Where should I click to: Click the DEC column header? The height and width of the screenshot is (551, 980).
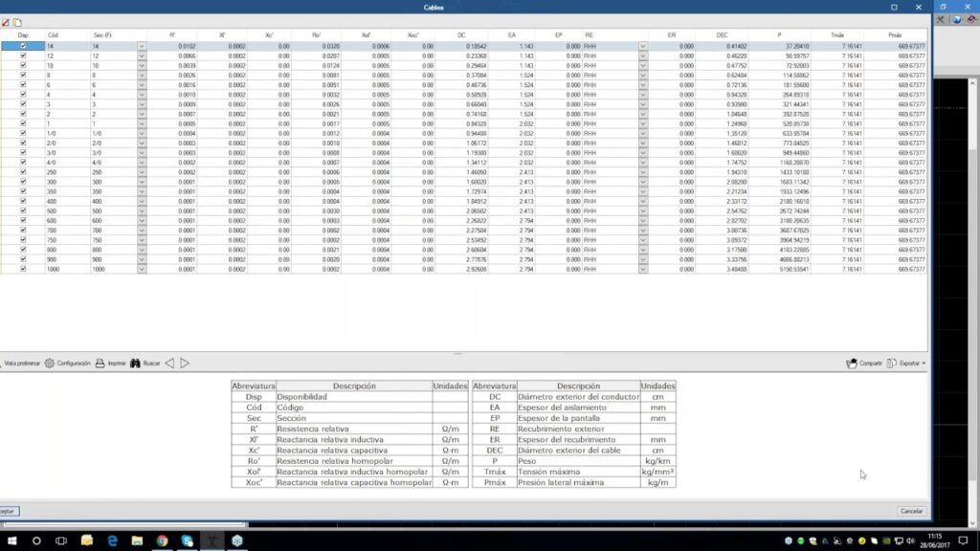click(x=722, y=34)
